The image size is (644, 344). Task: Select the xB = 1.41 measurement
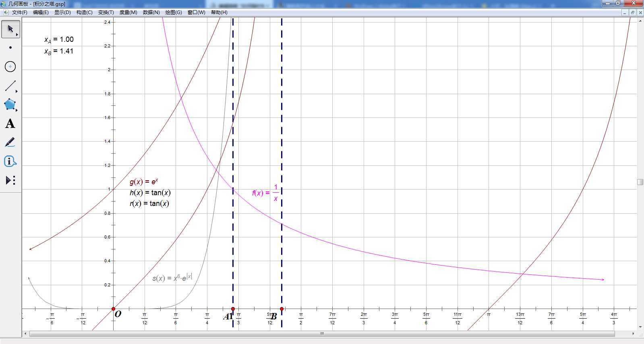point(59,51)
